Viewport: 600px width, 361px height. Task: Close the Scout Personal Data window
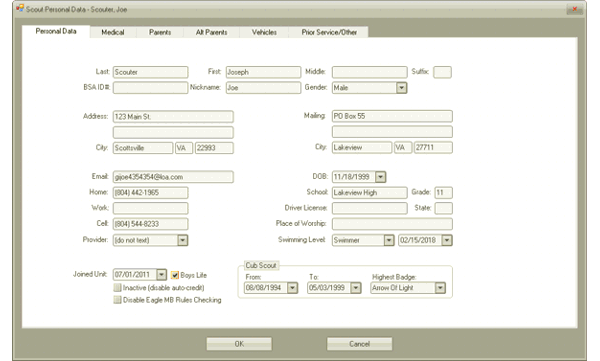pos(574,9)
